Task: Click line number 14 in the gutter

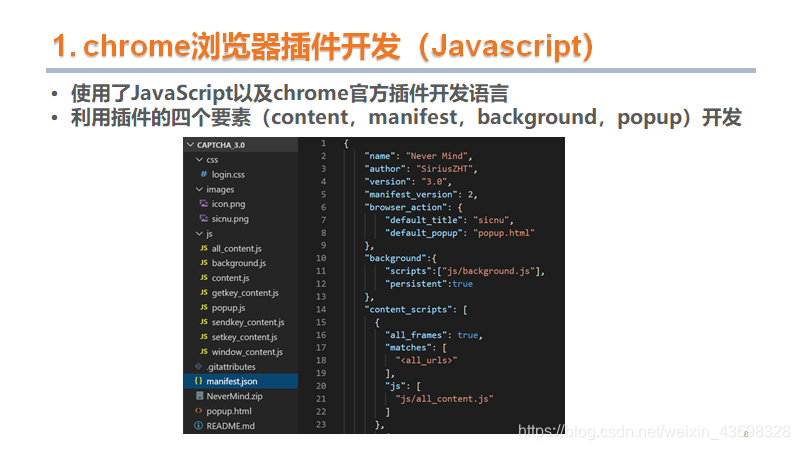Action: tap(321, 309)
